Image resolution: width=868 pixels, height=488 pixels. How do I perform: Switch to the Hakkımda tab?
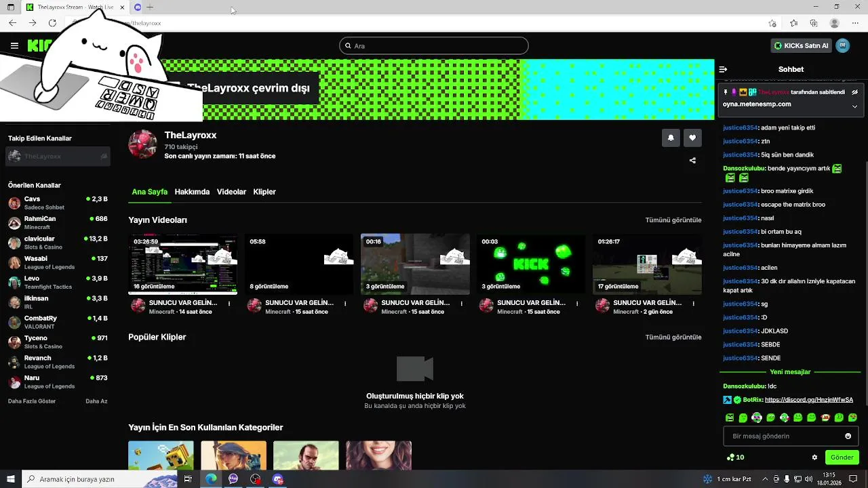click(192, 192)
